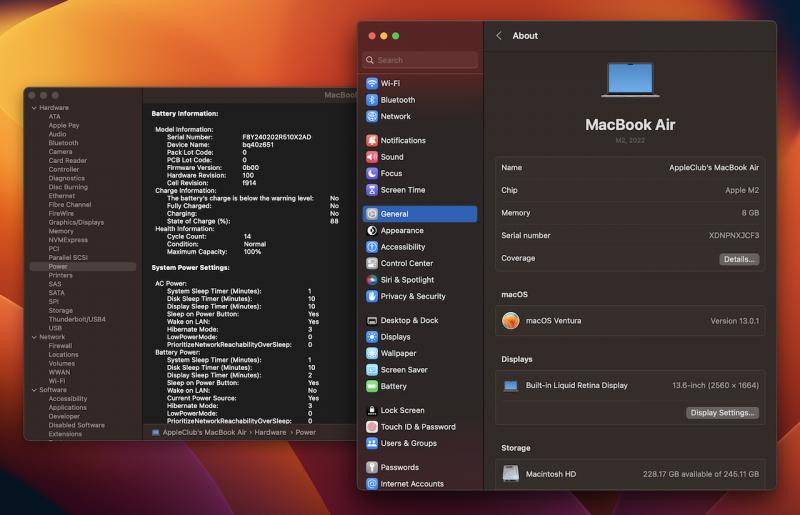Open Displays icon in sidebar
Screen dimensions: 800x515
(372, 337)
